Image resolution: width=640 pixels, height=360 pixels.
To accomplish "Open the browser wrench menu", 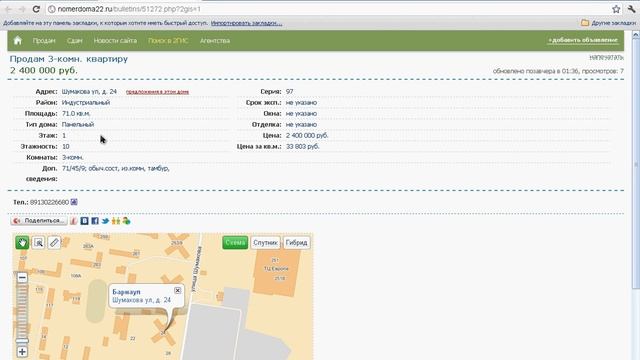I will pyautogui.click(x=631, y=9).
